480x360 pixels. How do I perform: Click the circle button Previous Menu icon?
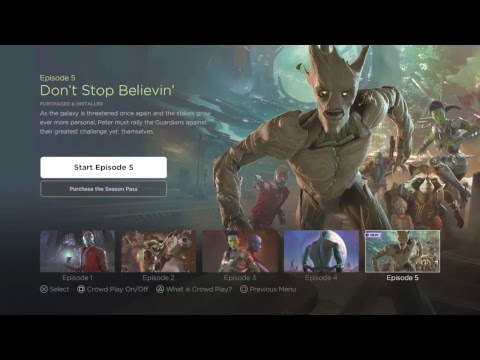point(244,289)
